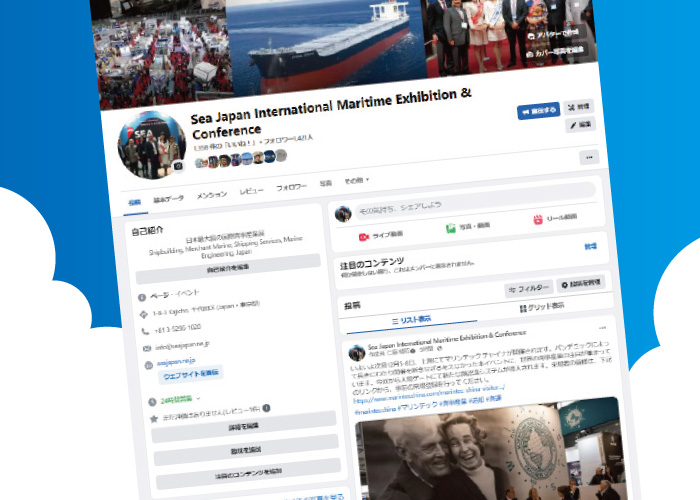Click the info@ email address text

[182, 346]
